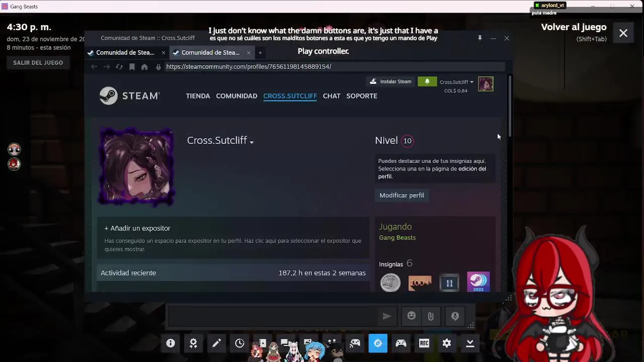
Task: Open the Insignias badges link
Action: [x=391, y=264]
